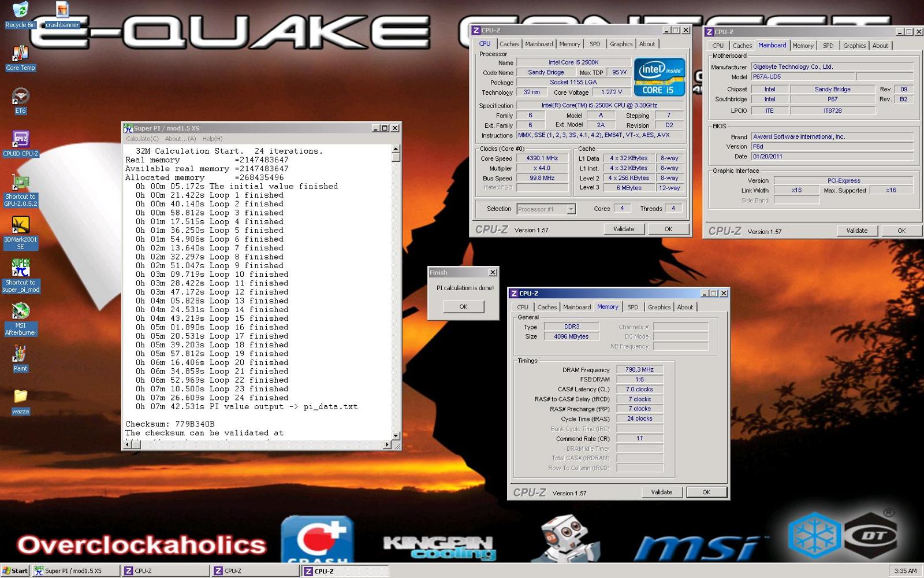Screen dimensions: 924x578
Task: Launch MSI Afterburner desktop icon
Action: (20, 319)
